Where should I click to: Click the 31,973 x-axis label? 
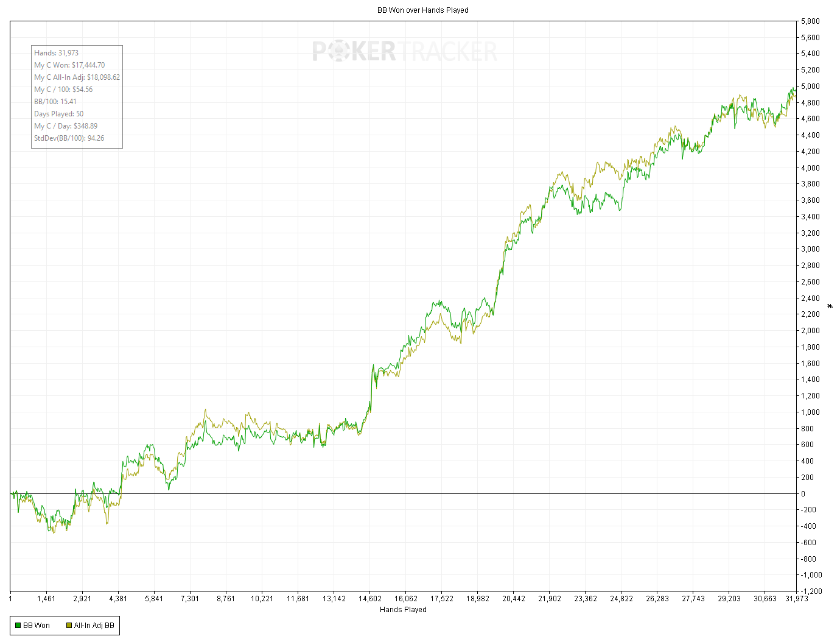(797, 599)
